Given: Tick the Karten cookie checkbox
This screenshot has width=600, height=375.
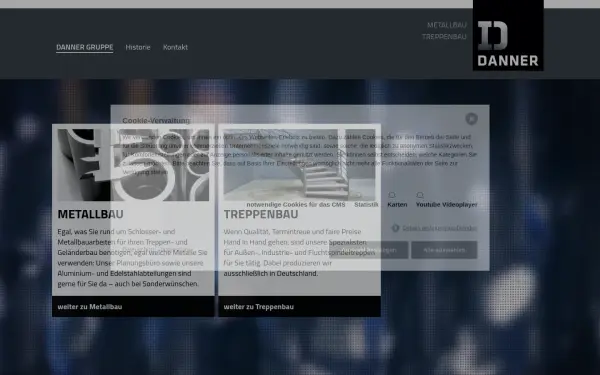Looking at the screenshot, I should (x=392, y=195).
